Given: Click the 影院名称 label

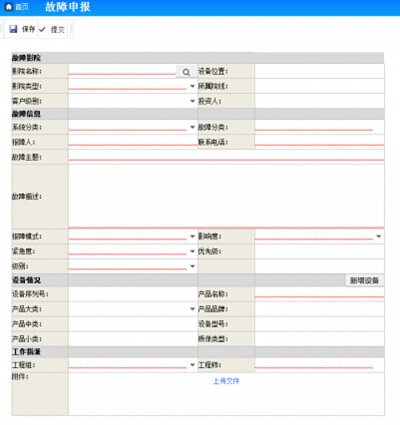Looking at the screenshot, I should (27, 71).
